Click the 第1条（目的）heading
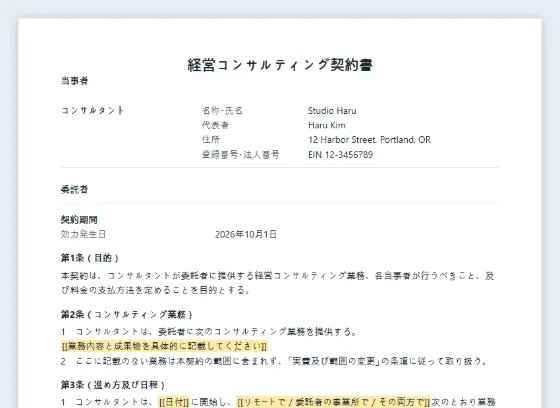This screenshot has height=408, width=560. point(90,258)
